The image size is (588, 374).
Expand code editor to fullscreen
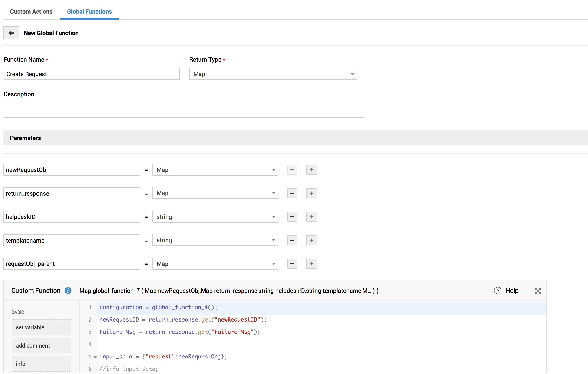[538, 291]
